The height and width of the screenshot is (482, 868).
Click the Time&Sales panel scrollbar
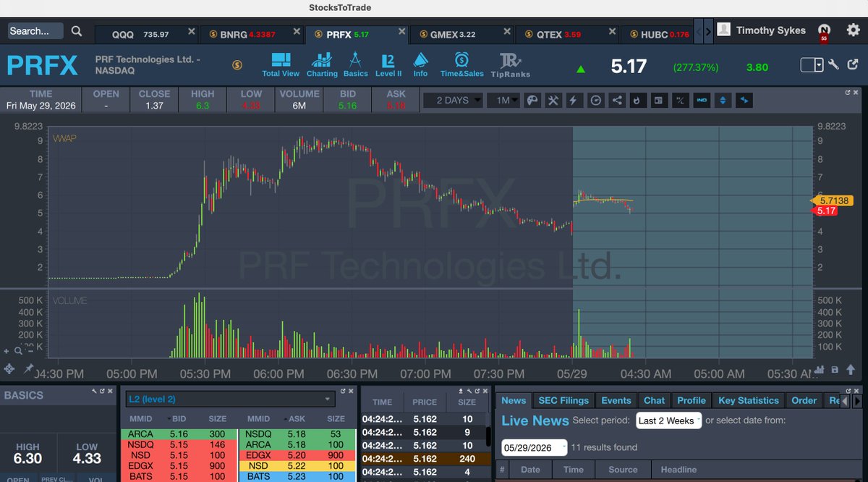(x=488, y=437)
